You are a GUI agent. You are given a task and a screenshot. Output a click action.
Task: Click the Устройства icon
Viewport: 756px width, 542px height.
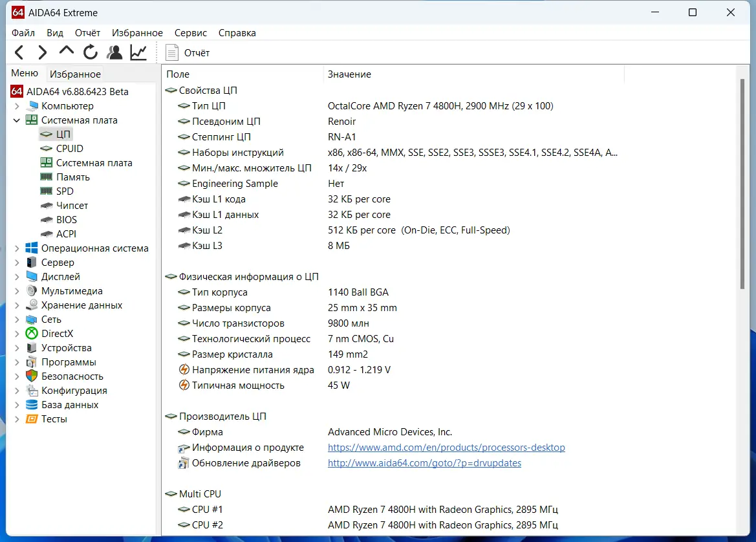point(31,348)
